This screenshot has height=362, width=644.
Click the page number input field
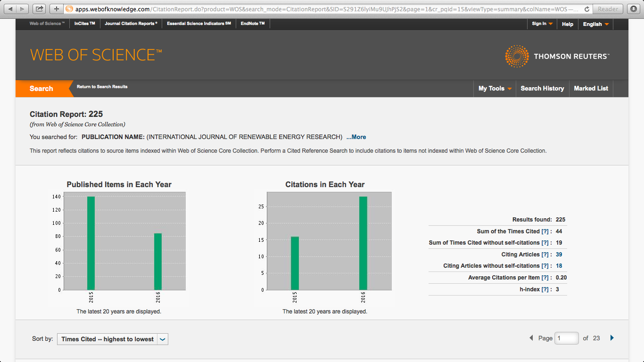(567, 338)
